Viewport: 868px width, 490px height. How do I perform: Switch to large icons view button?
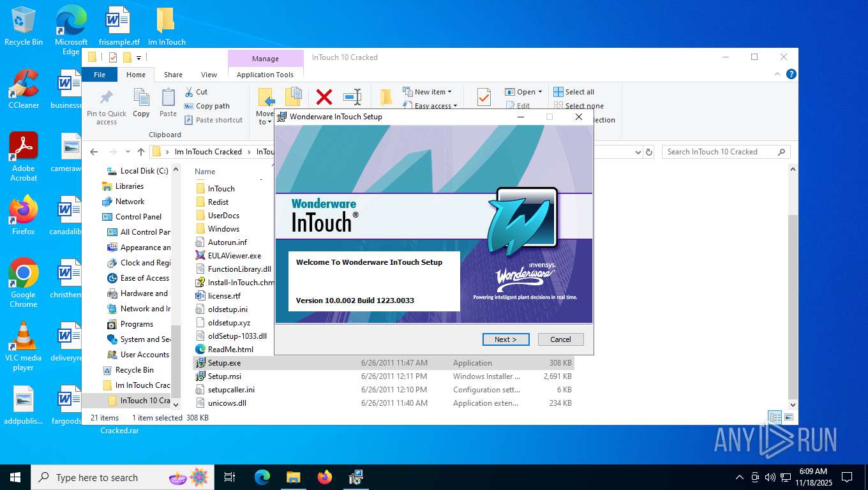[789, 417]
